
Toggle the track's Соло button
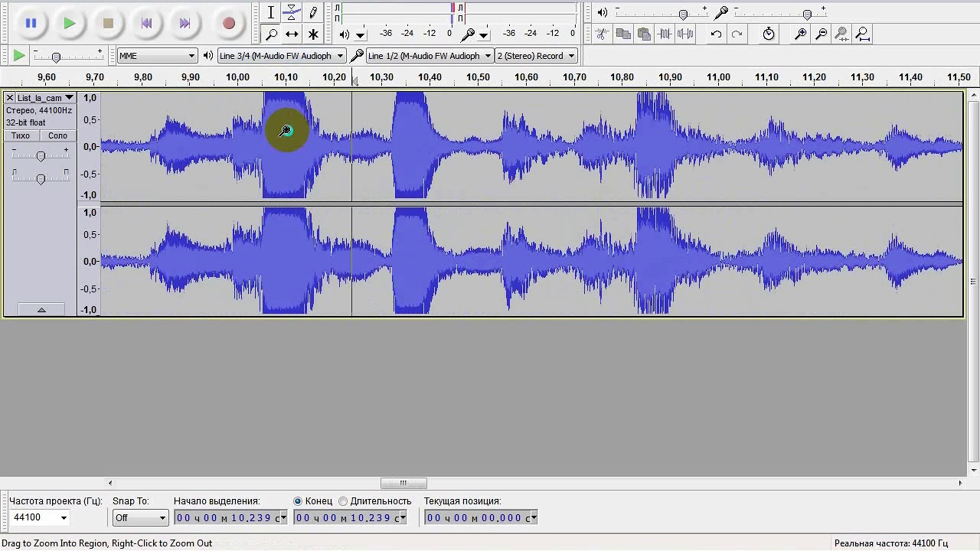58,135
